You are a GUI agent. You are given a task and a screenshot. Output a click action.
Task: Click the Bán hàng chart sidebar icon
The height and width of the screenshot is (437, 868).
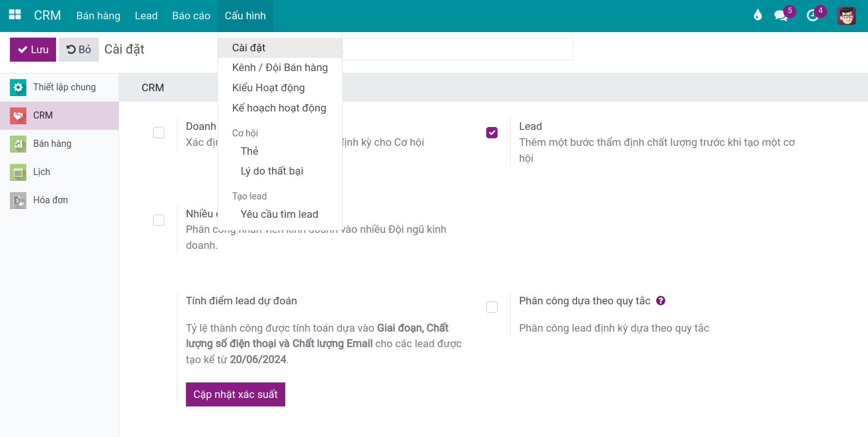click(18, 144)
